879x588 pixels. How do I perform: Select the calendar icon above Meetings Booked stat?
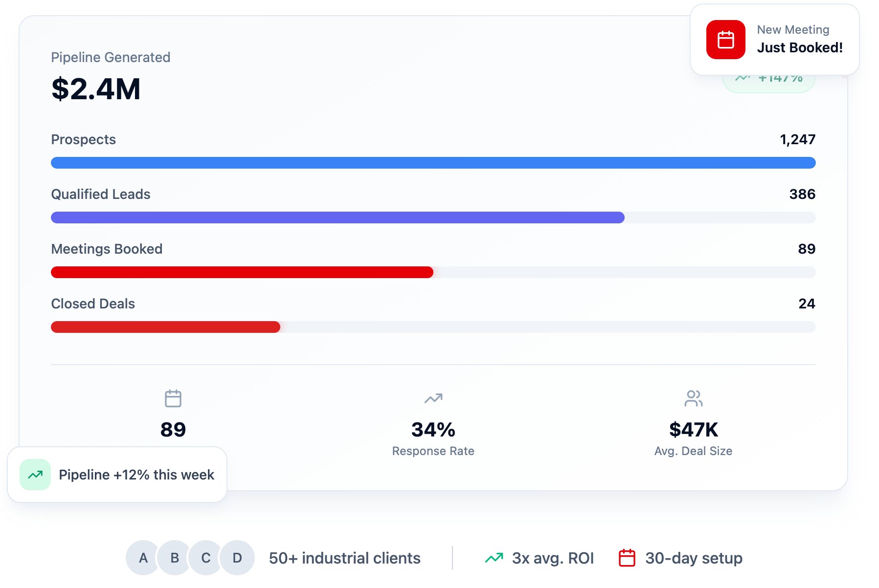click(173, 397)
